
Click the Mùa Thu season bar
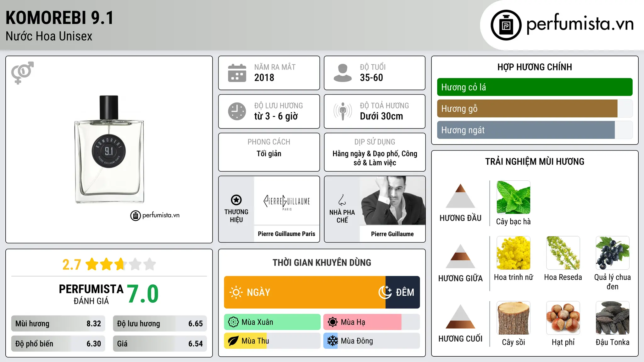[x=272, y=341]
